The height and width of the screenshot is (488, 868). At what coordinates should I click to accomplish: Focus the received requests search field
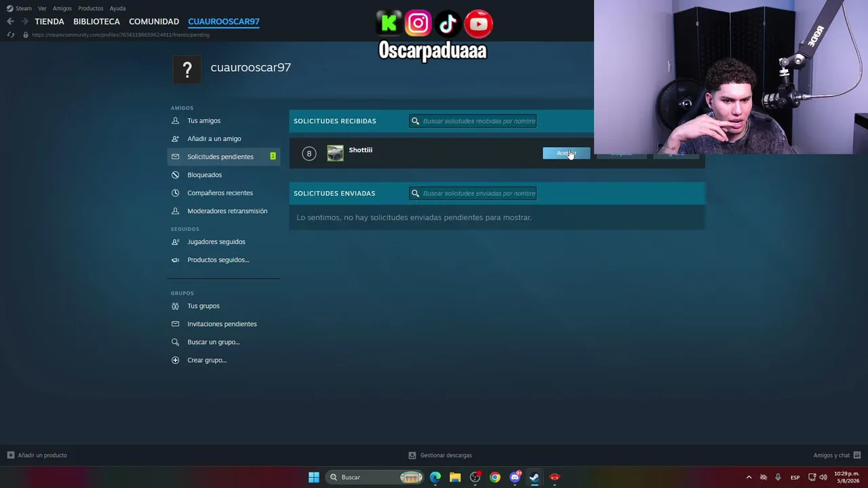473,121
